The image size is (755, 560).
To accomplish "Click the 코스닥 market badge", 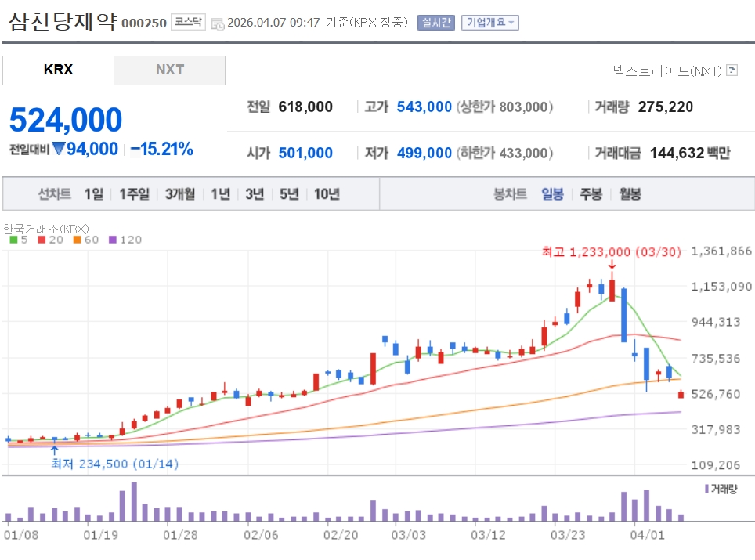I will coord(188,23).
